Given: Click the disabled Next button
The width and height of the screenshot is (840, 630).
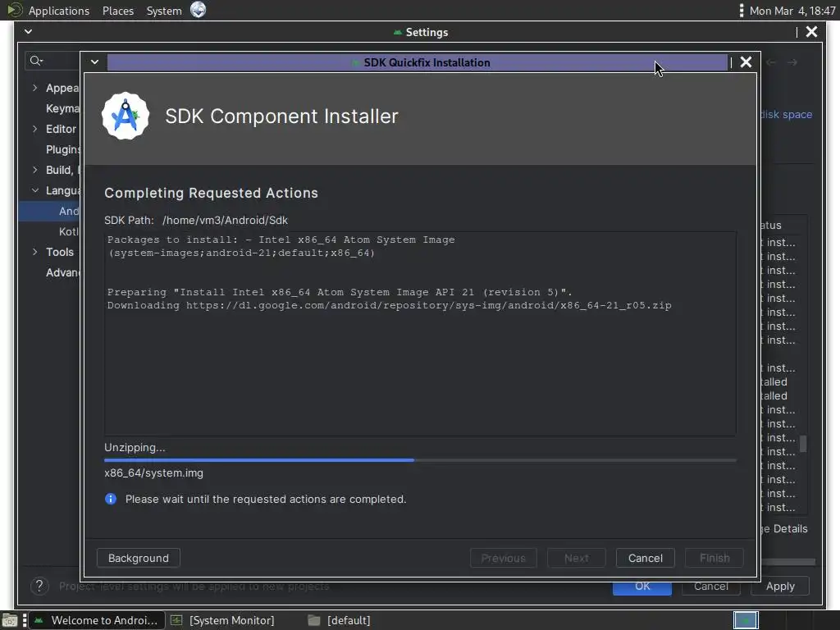Looking at the screenshot, I should pos(577,558).
